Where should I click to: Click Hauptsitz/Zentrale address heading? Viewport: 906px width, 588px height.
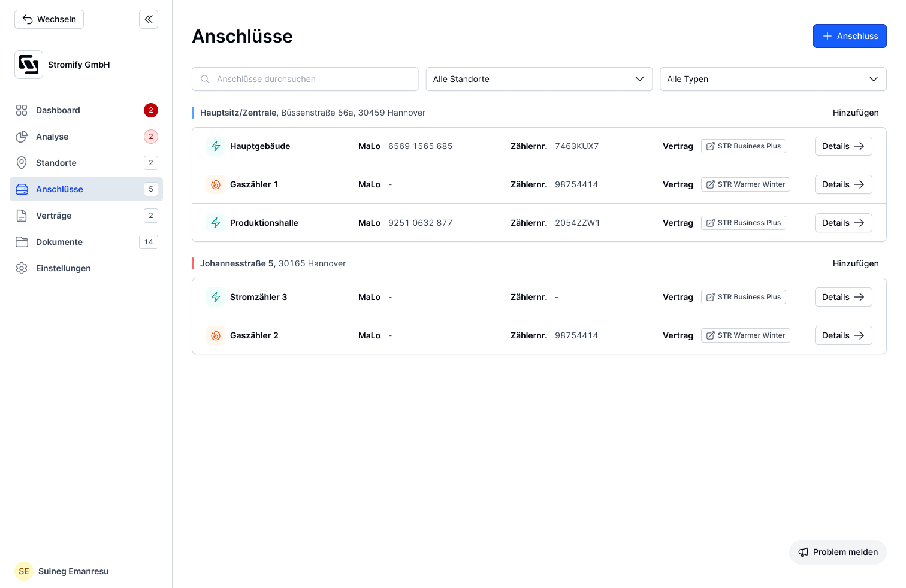click(x=313, y=113)
